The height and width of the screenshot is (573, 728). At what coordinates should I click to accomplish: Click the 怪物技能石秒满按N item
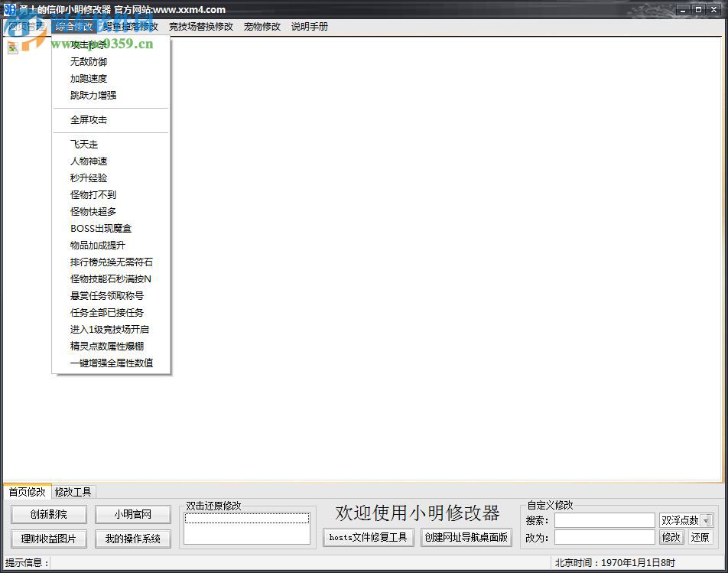pos(111,278)
